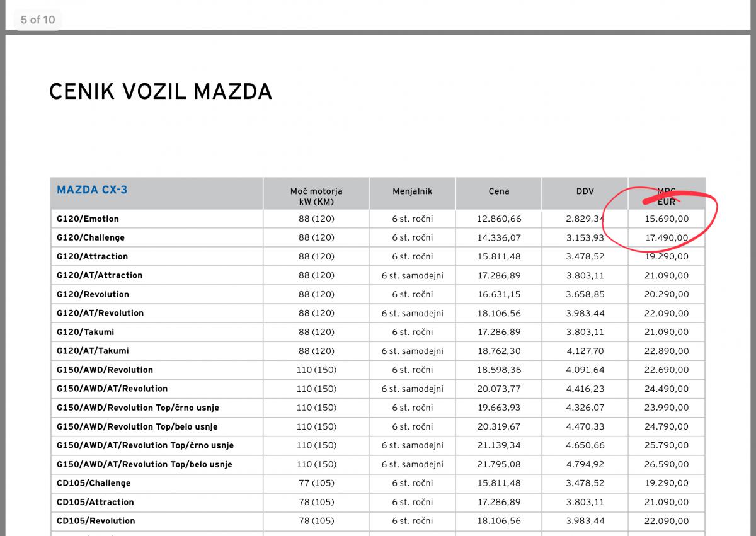
Task: Click the "Menjalnik" column header
Action: (x=413, y=191)
